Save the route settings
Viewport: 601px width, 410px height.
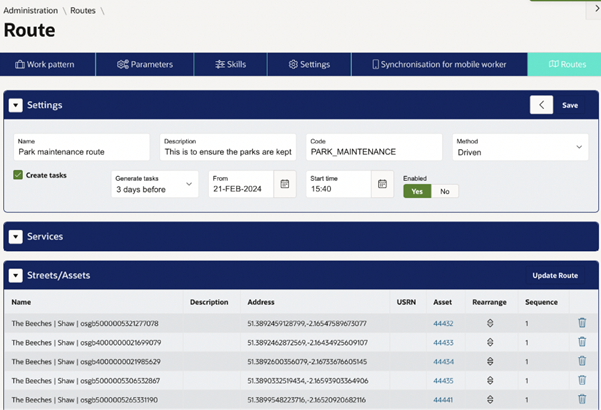tap(570, 105)
